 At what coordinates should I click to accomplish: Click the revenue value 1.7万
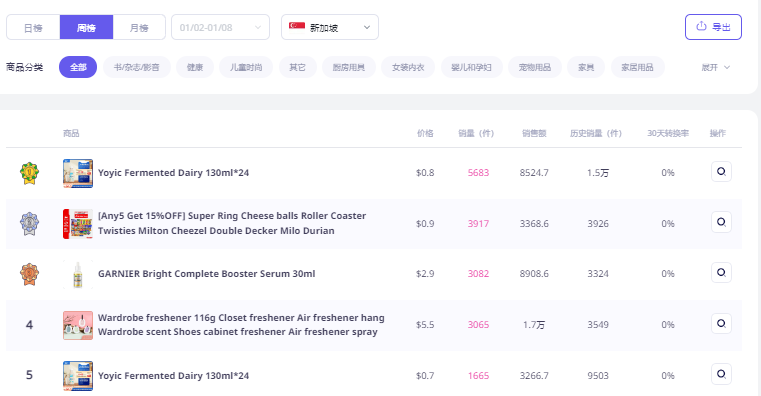coord(534,325)
